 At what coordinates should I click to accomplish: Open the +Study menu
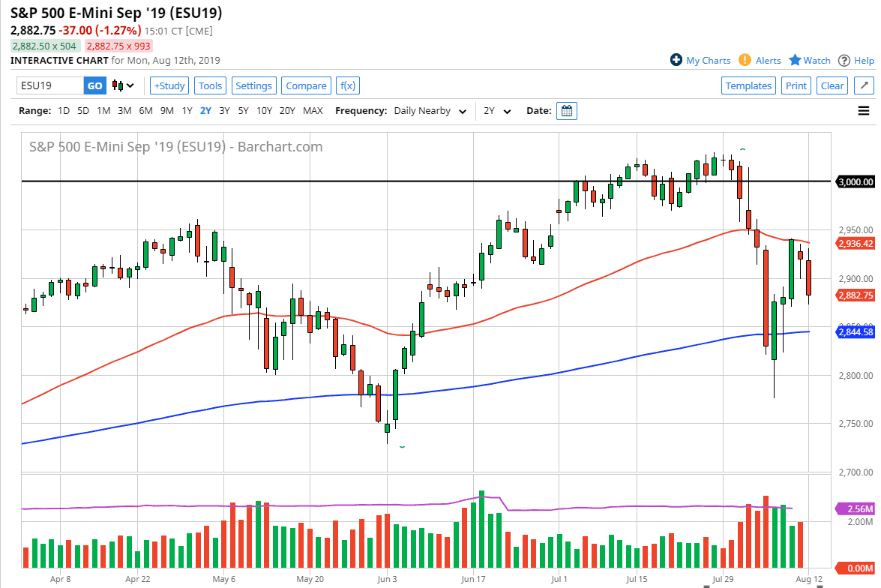[x=169, y=85]
